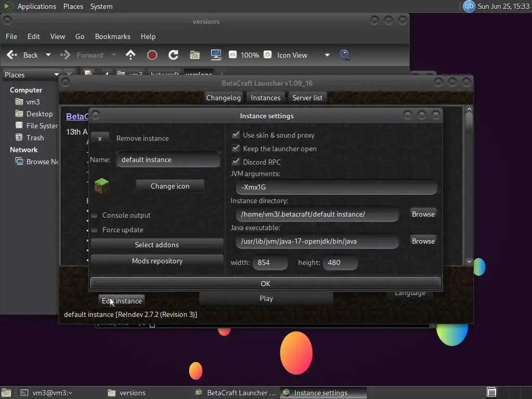The width and height of the screenshot is (532, 399).
Task: Toggle Keep the launcher open checkbox
Action: pos(235,148)
